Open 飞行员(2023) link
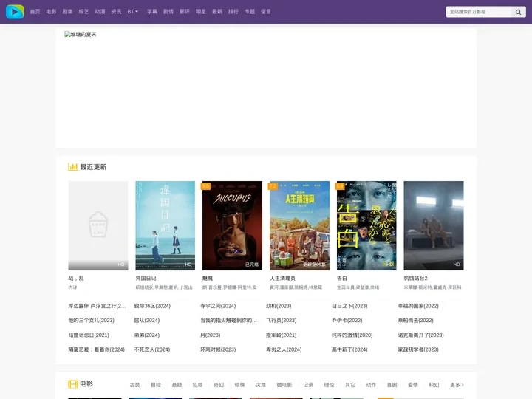Screen dimensions: 532x399 click(282, 320)
